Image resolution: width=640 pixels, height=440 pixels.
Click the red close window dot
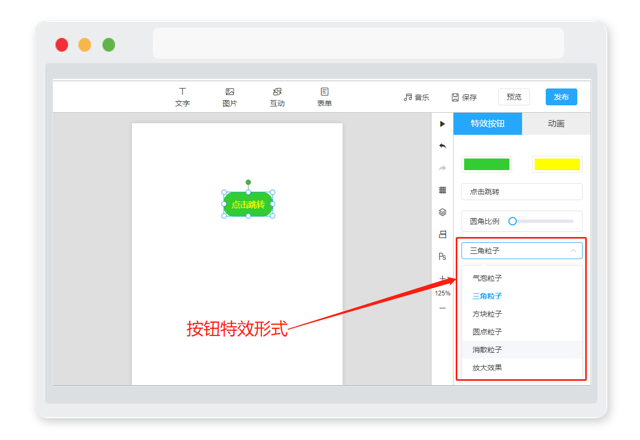(62, 44)
